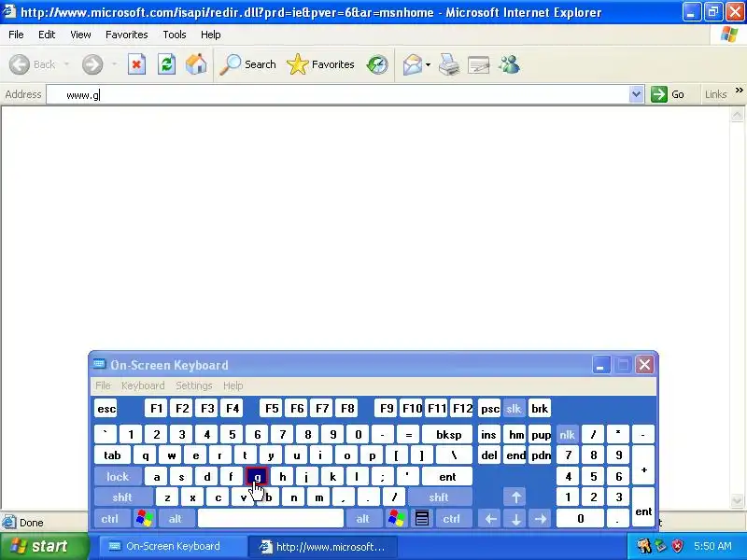Open the Settings menu in On-Screen Keyboard
Screen dimensions: 747x560
pyautogui.click(x=194, y=385)
